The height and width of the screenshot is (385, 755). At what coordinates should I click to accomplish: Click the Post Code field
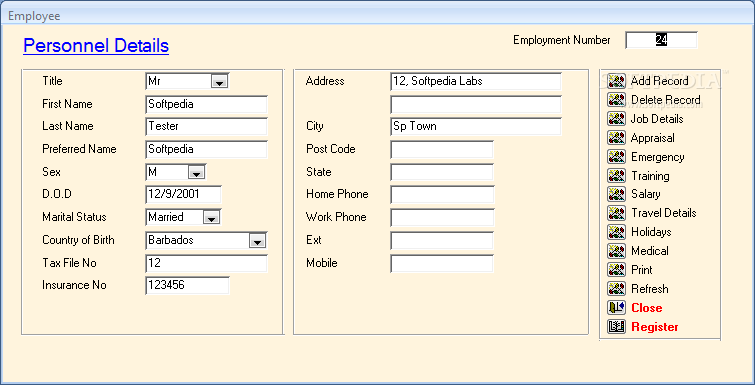(442, 149)
